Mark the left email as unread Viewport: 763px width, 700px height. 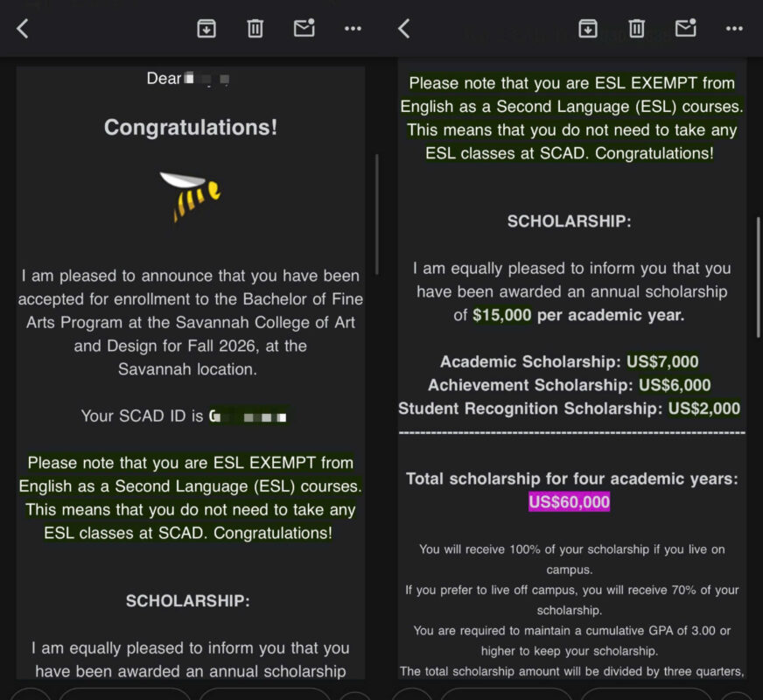pos(304,28)
